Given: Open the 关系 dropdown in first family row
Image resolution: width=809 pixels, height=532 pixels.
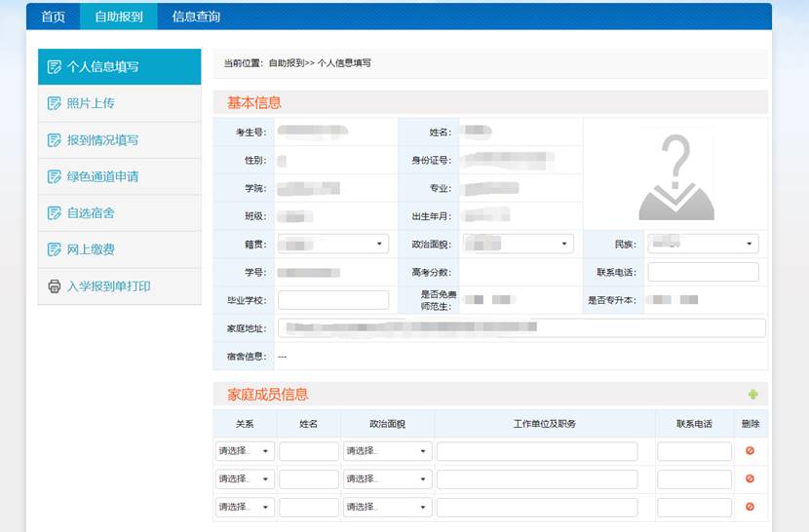Looking at the screenshot, I should point(246,451).
